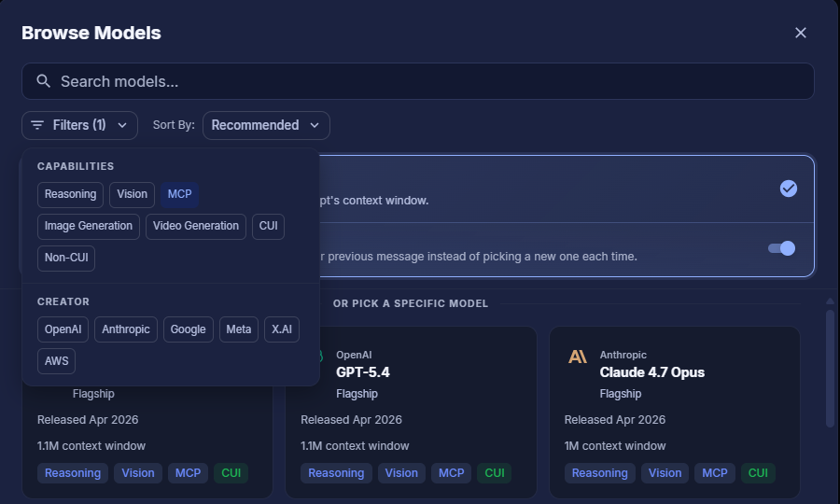Click Vision tag on GPT-5.4 card

401,473
